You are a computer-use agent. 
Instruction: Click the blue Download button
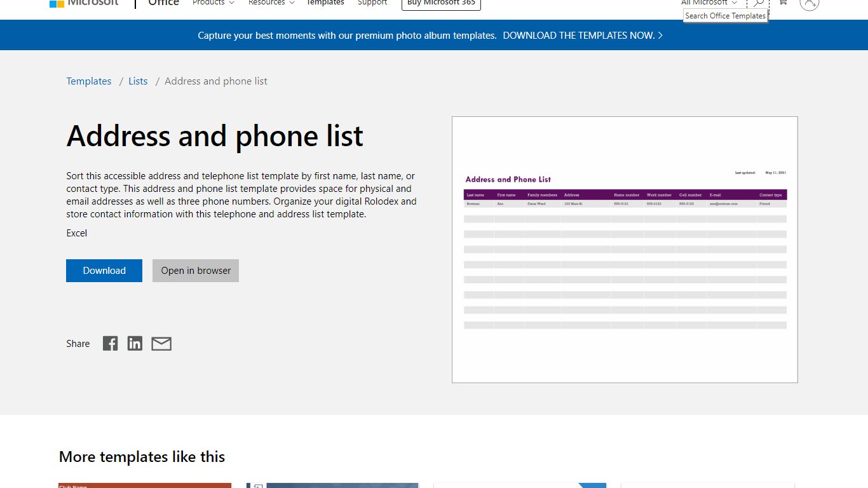tap(104, 271)
